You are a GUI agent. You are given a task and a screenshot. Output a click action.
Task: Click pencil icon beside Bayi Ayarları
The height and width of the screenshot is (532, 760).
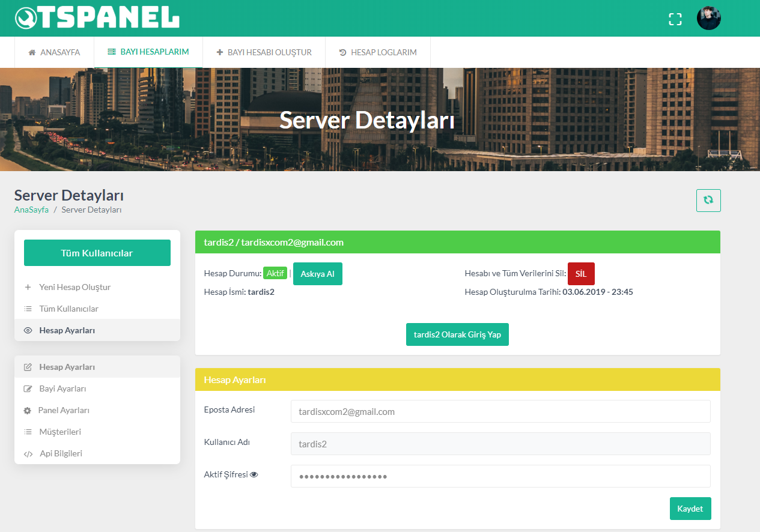(x=28, y=388)
